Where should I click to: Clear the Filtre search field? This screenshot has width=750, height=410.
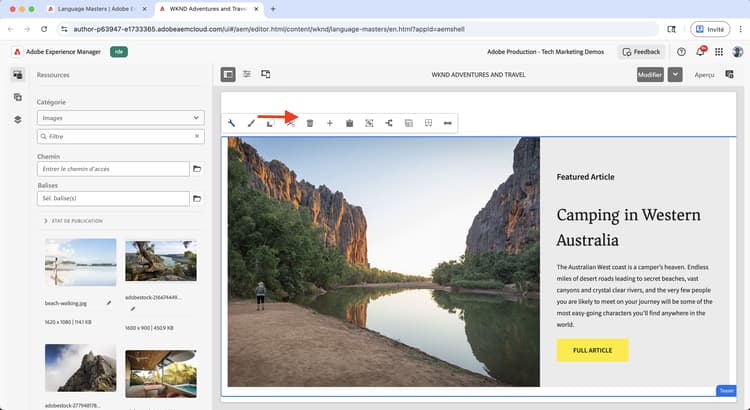point(197,136)
